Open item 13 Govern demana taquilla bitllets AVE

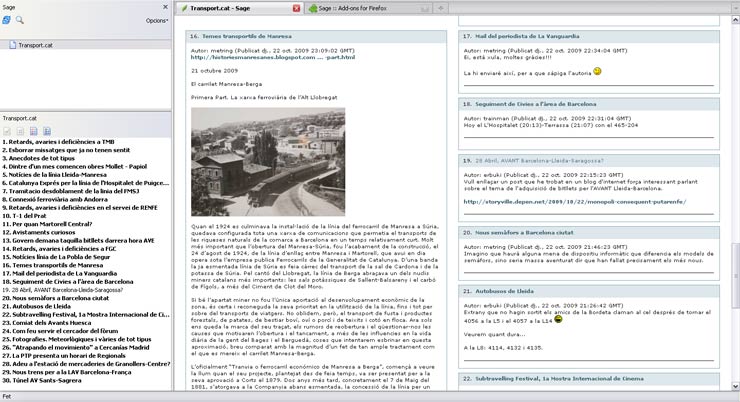[x=78, y=241]
